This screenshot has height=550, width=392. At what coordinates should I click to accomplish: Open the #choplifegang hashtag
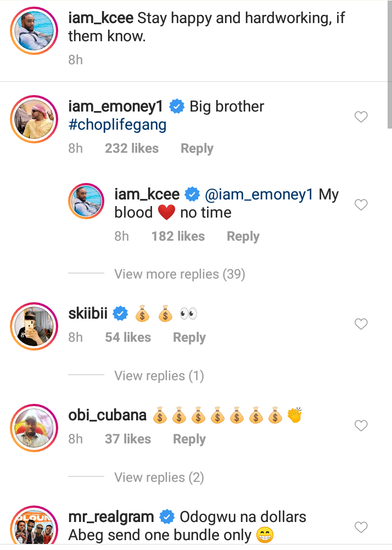(117, 125)
